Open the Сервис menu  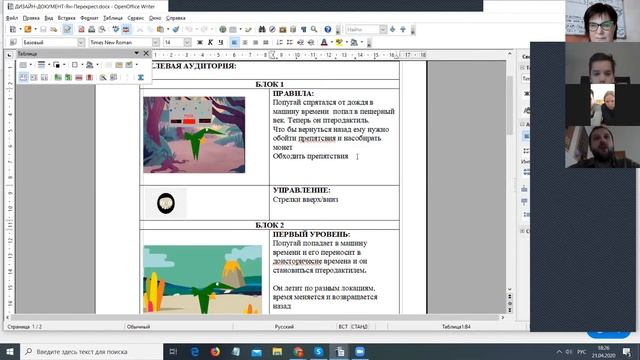(x=136, y=18)
